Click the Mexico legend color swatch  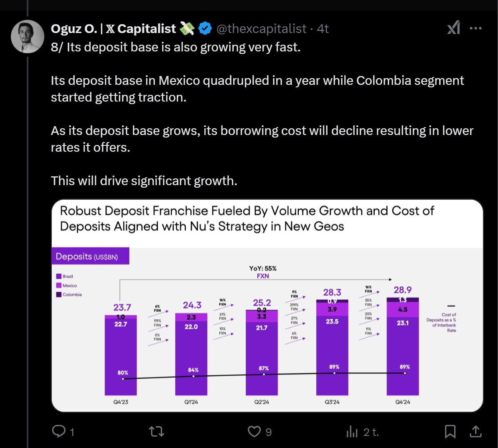59,285
